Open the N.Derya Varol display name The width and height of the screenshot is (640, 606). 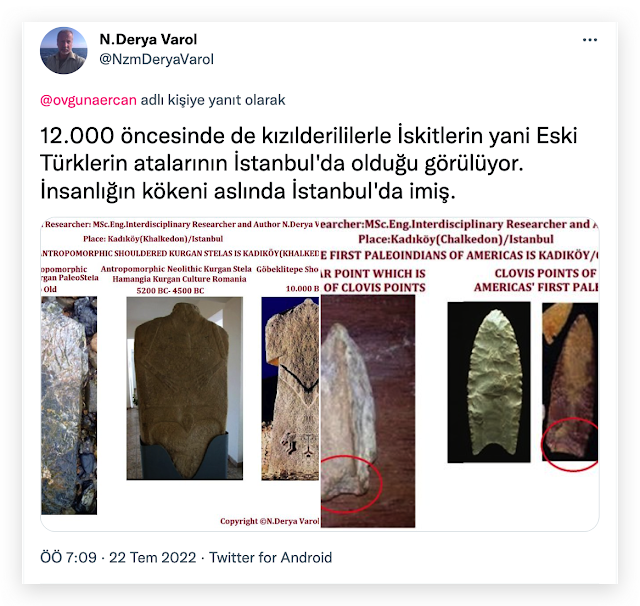pyautogui.click(x=148, y=39)
